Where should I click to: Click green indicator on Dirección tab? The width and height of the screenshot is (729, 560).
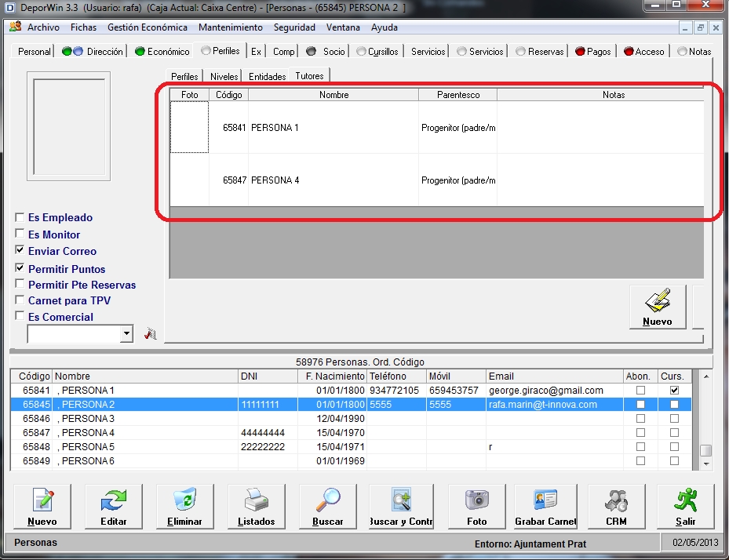[67, 51]
